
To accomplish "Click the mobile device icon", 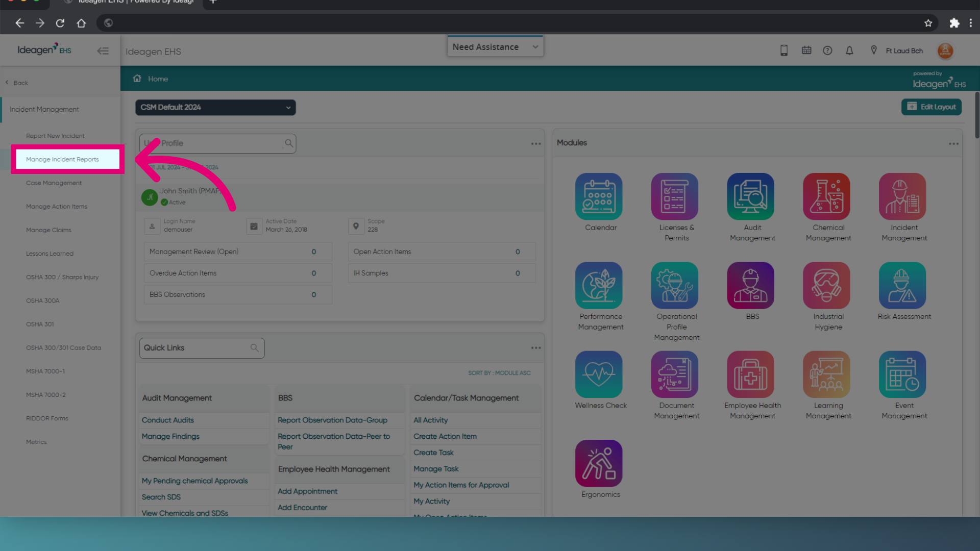I will click(784, 51).
